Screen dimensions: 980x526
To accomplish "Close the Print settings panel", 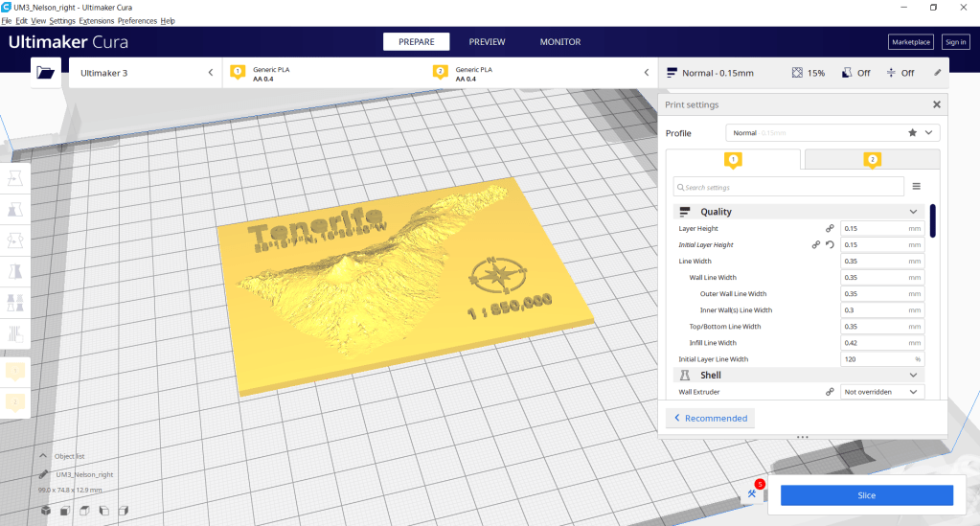I will click(936, 104).
